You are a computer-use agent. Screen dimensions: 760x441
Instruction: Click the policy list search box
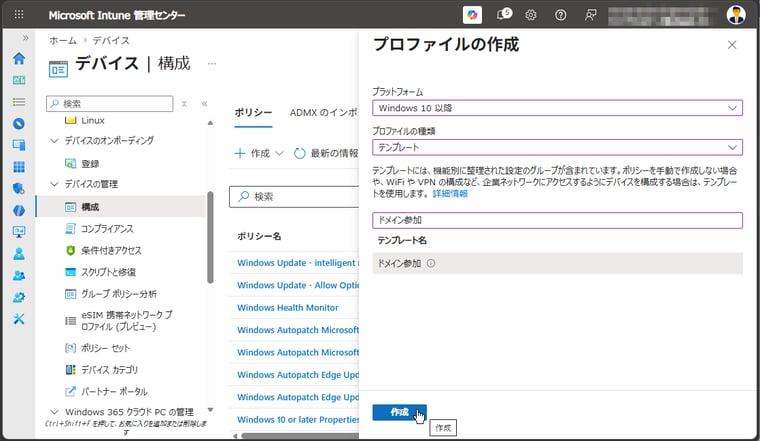pos(294,197)
